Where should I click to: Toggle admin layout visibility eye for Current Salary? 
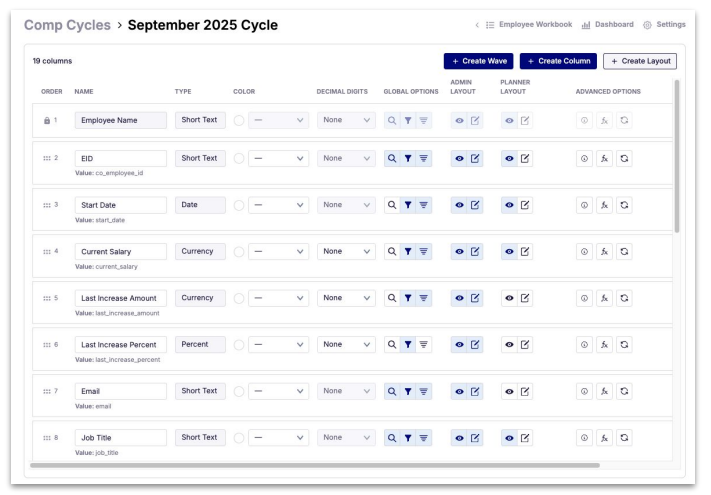459,252
